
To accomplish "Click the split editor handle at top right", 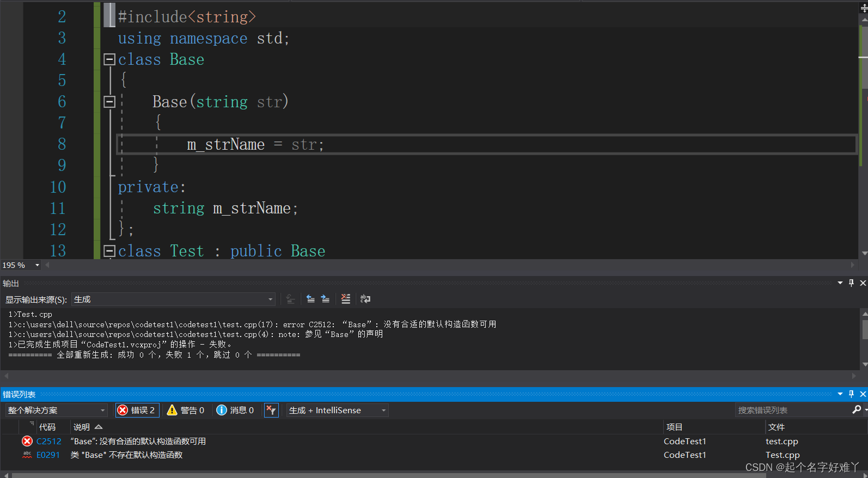I will point(864,8).
